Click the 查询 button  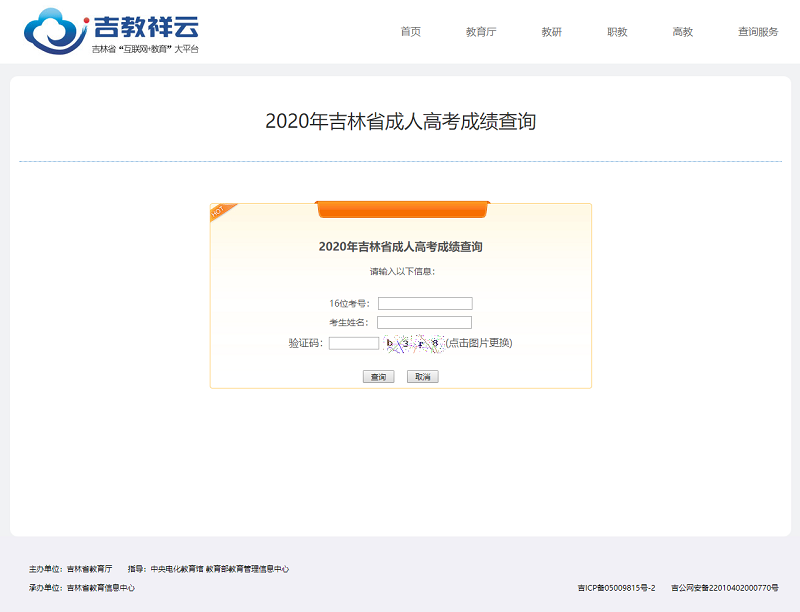tap(379, 377)
